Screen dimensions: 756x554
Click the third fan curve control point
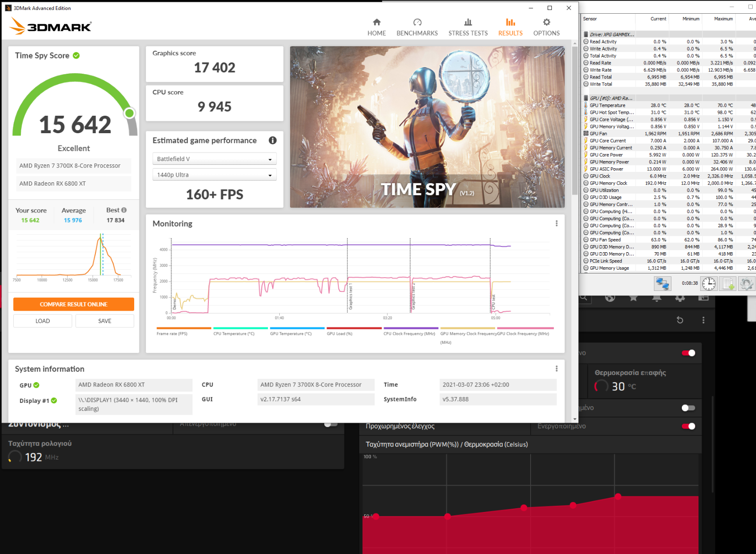click(x=524, y=508)
